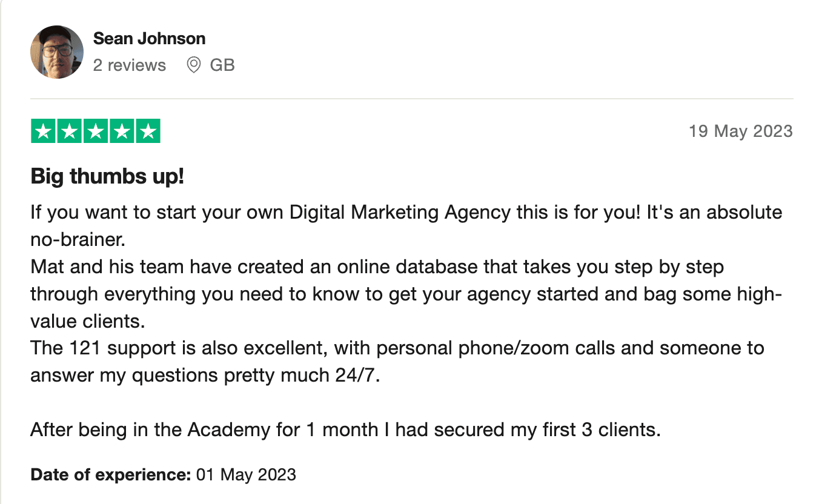Select the GB country label
819x504 pixels.
(x=222, y=65)
